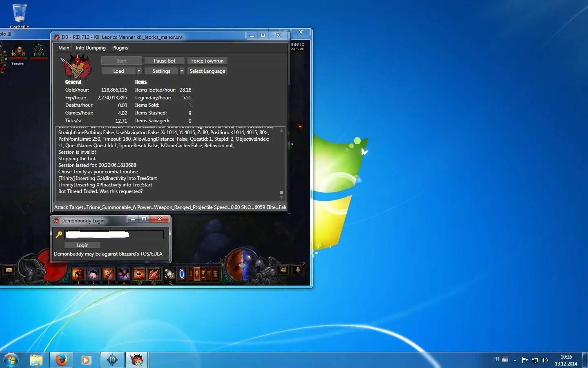The image size is (588, 368).
Task: Expand the Load button dropdown arrow
Action: point(139,71)
